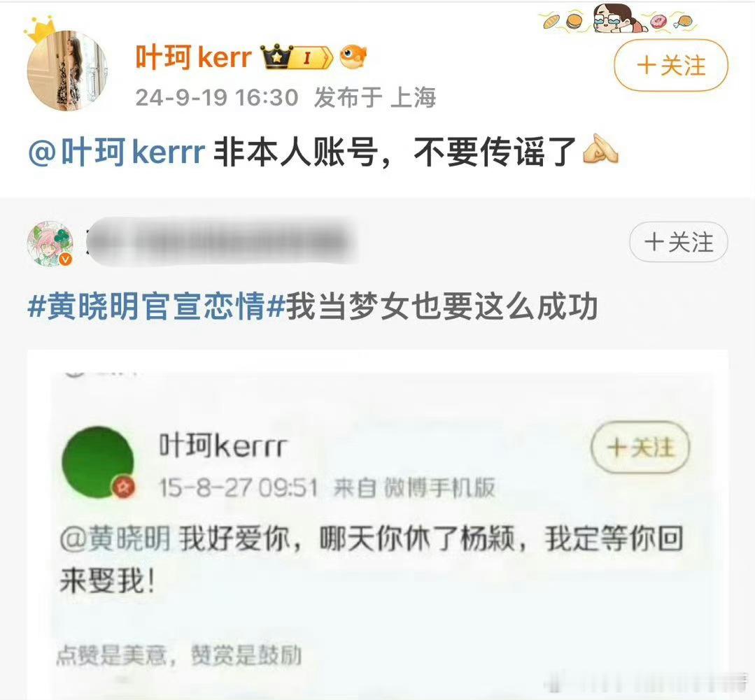This screenshot has height=700, width=755.
Task: Tap the orange fish badge icon
Action: [353, 57]
